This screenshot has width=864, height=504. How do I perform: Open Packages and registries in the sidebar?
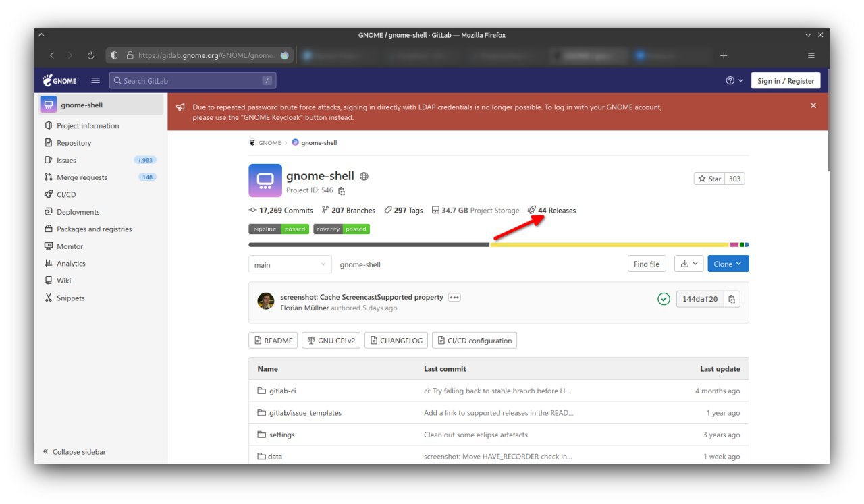point(94,229)
